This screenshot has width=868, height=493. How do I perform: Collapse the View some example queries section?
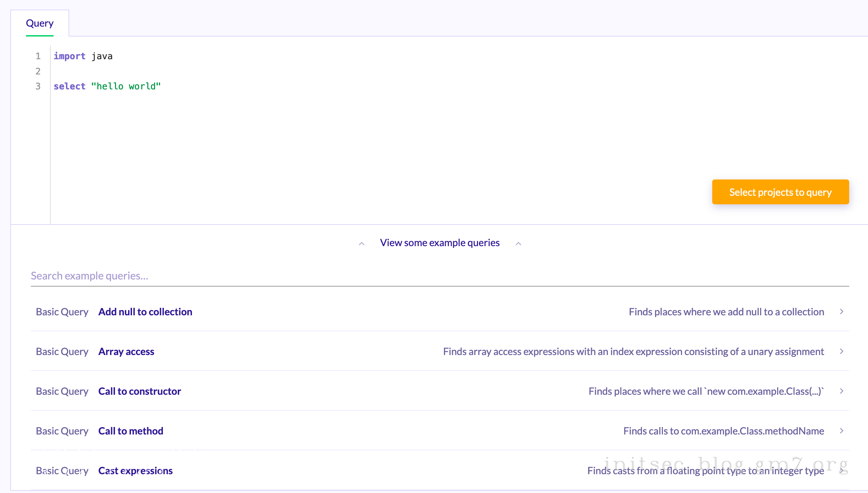[439, 243]
